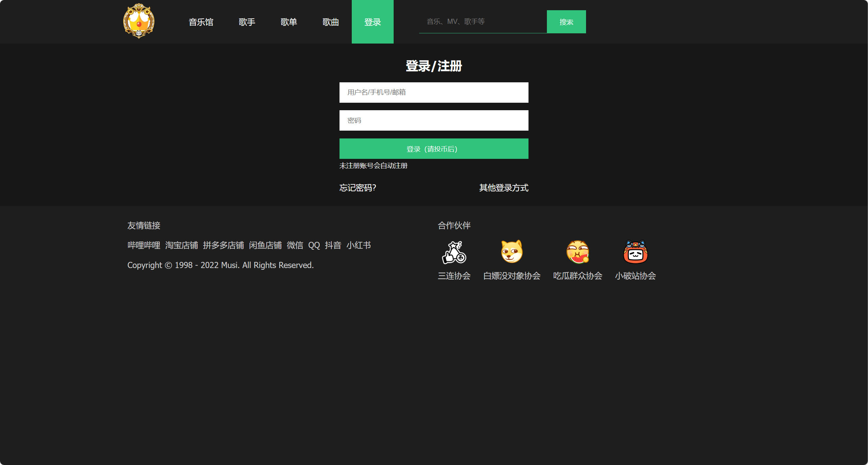Visit the 淘宝店铺 link
This screenshot has width=868, height=465.
pos(182,245)
